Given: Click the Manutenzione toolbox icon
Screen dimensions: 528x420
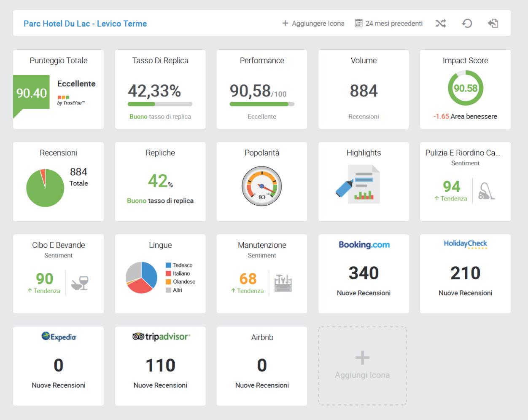Looking at the screenshot, I should [283, 283].
